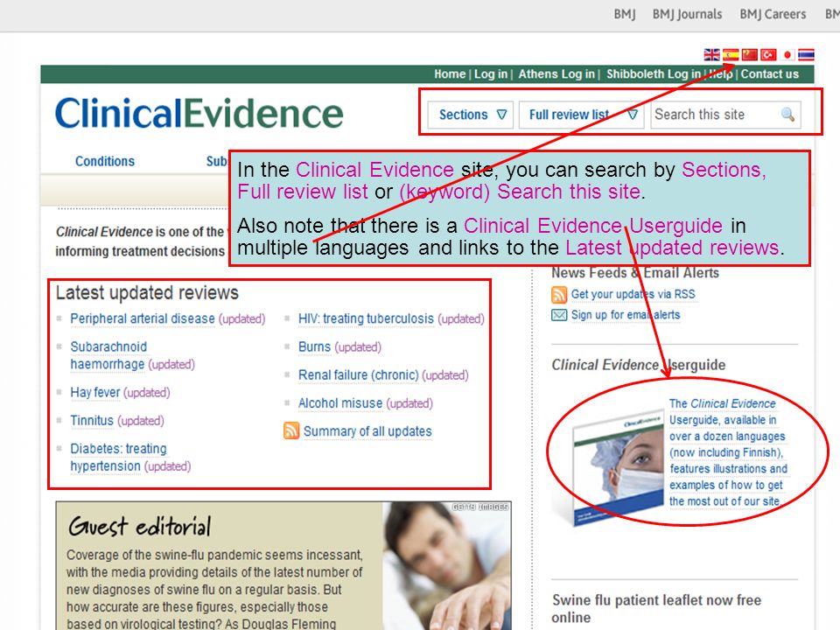The image size is (840, 630).
Task: Open Swine flu patient leaflet heading
Action: pos(656,609)
